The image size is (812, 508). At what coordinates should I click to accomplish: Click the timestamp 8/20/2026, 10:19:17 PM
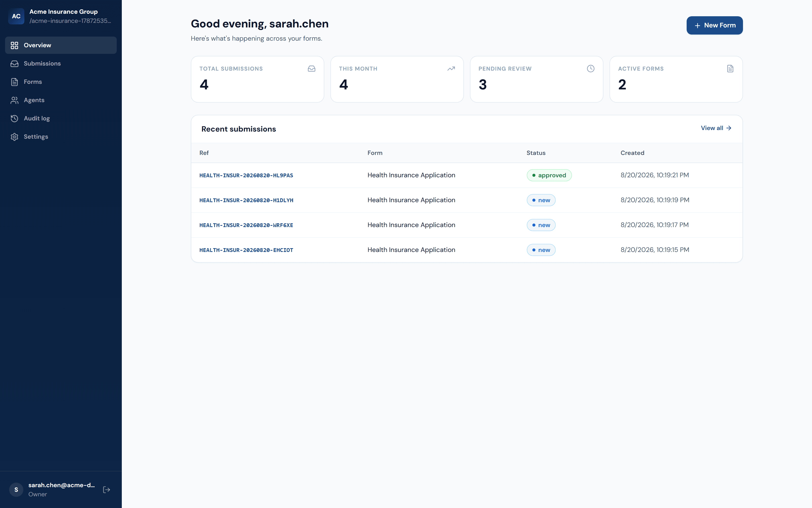click(x=655, y=225)
